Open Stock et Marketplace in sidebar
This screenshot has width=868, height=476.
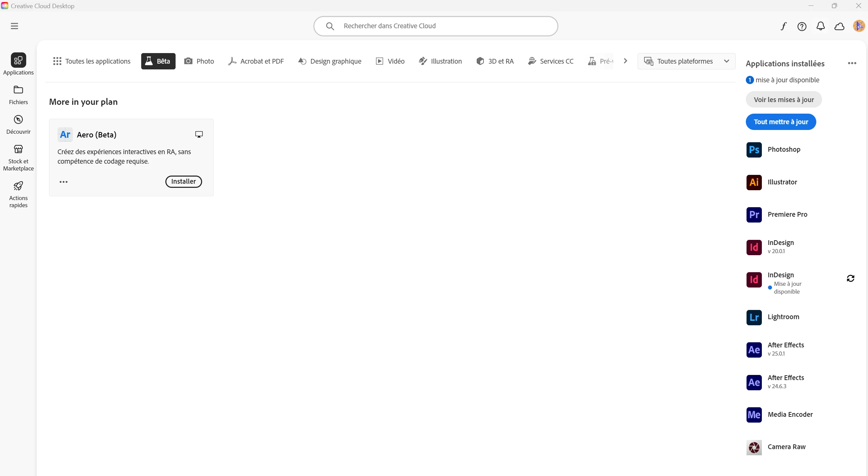[18, 158]
